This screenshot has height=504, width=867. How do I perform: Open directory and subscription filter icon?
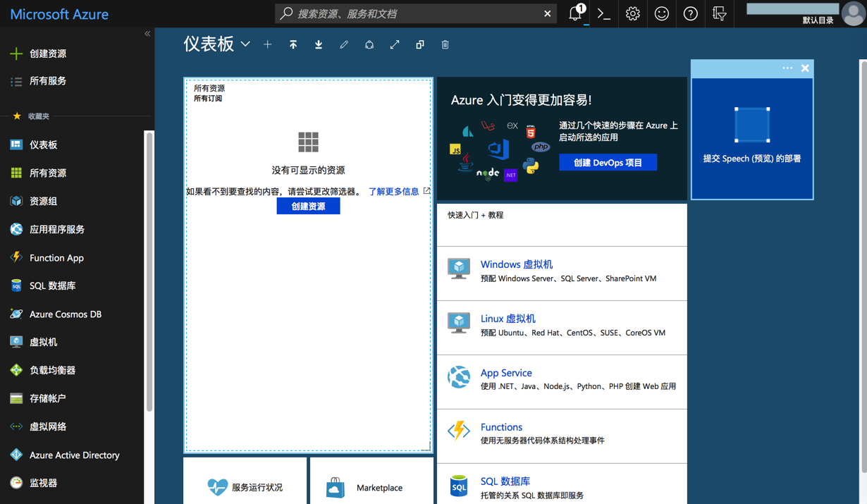(x=719, y=13)
